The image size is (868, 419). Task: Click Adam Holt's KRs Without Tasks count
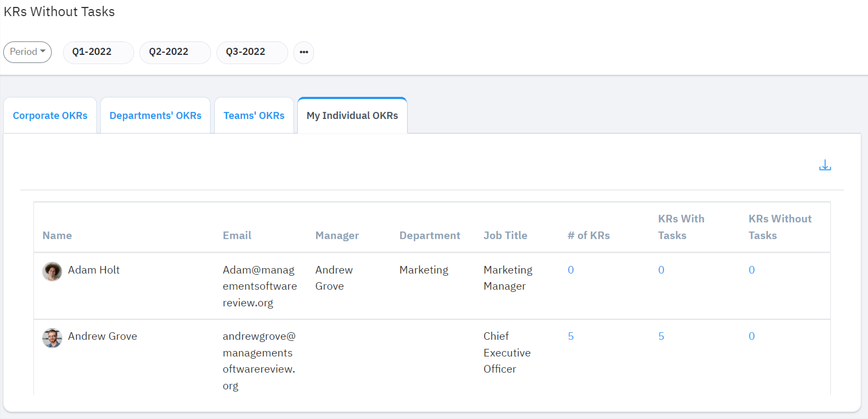click(x=752, y=270)
